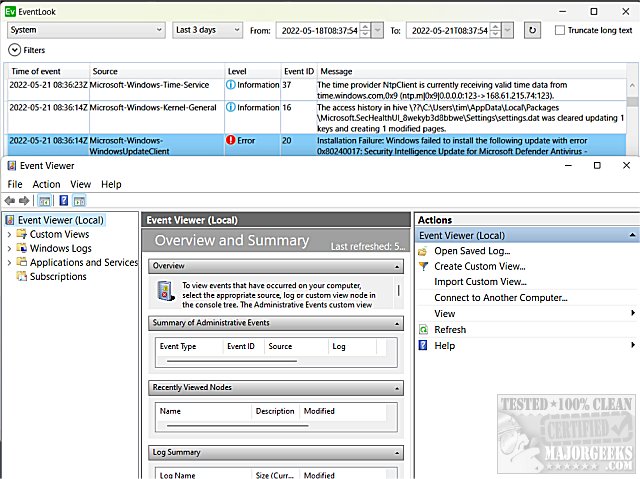Expand the Windows Logs tree node
The height and width of the screenshot is (479, 640).
10,248
